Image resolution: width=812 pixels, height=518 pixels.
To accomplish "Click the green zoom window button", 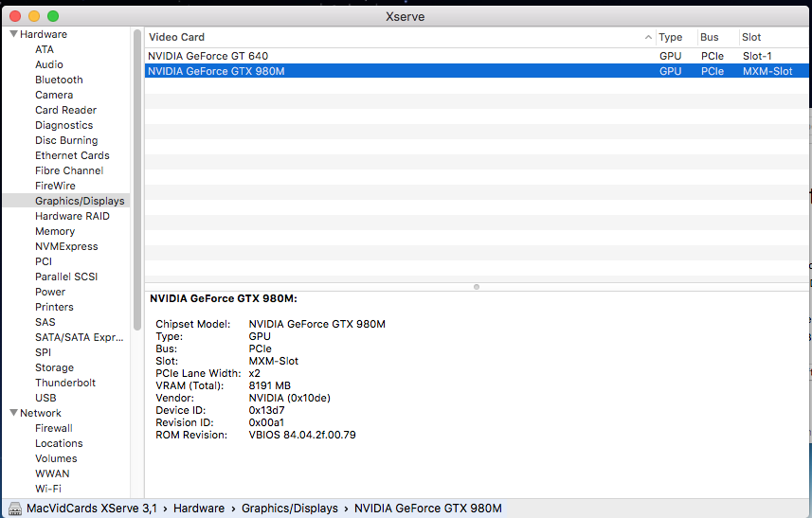I will 53,16.
